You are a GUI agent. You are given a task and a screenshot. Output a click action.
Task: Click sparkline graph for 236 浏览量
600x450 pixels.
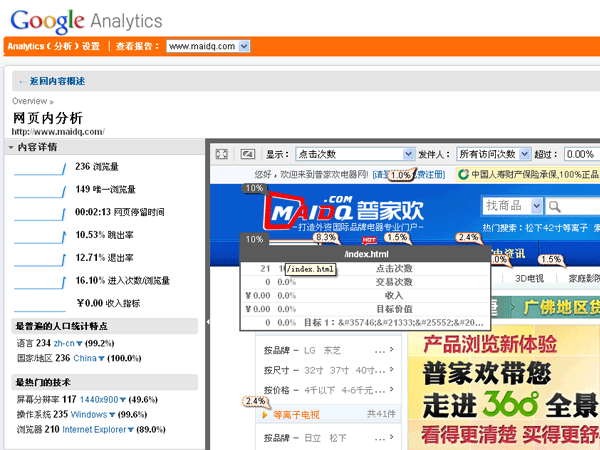[x=40, y=169]
